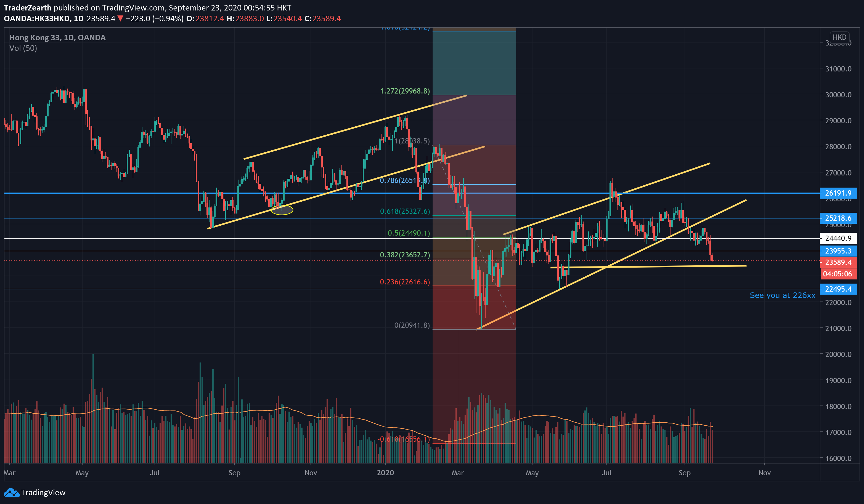Click the 31000.0 price axis tick
This screenshot has width=864, height=504.
point(838,69)
